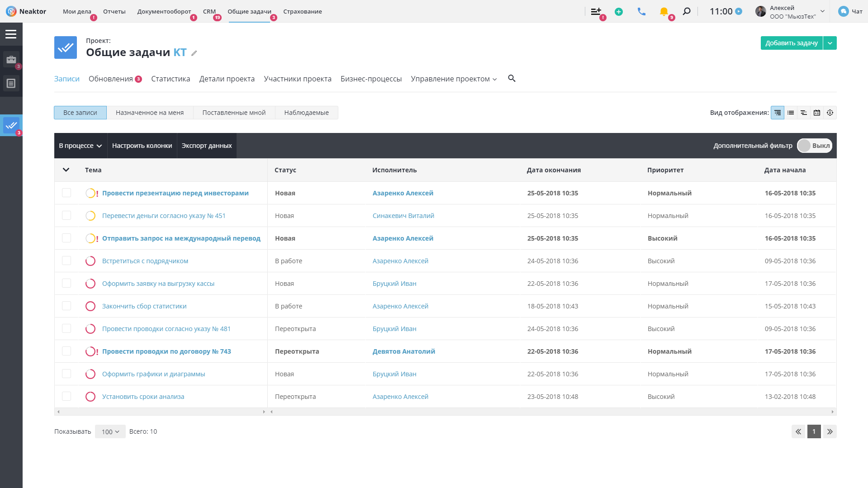Screen dimensions: 868x488
Task: Switch to the 'Статистика' tab
Action: (171, 79)
